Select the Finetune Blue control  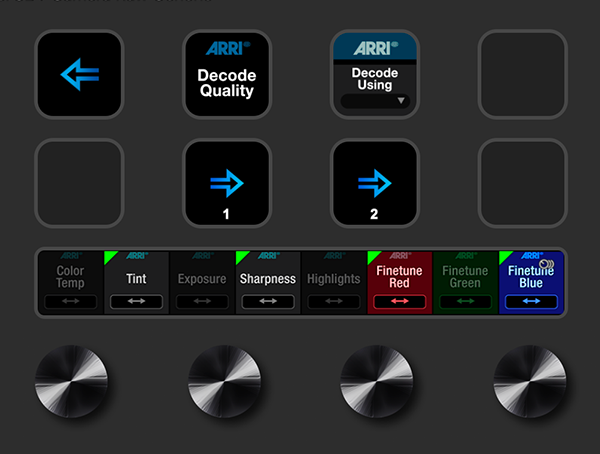pyautogui.click(x=531, y=283)
